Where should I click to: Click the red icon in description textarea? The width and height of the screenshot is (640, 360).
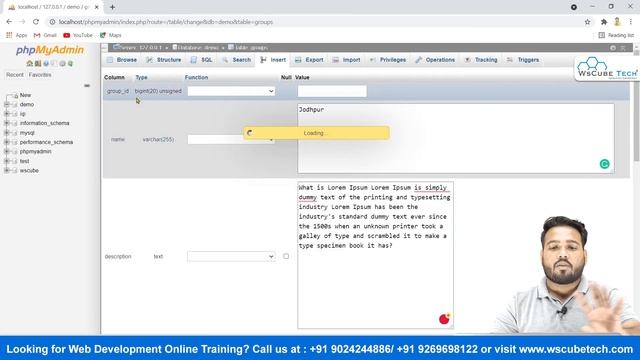(x=444, y=318)
